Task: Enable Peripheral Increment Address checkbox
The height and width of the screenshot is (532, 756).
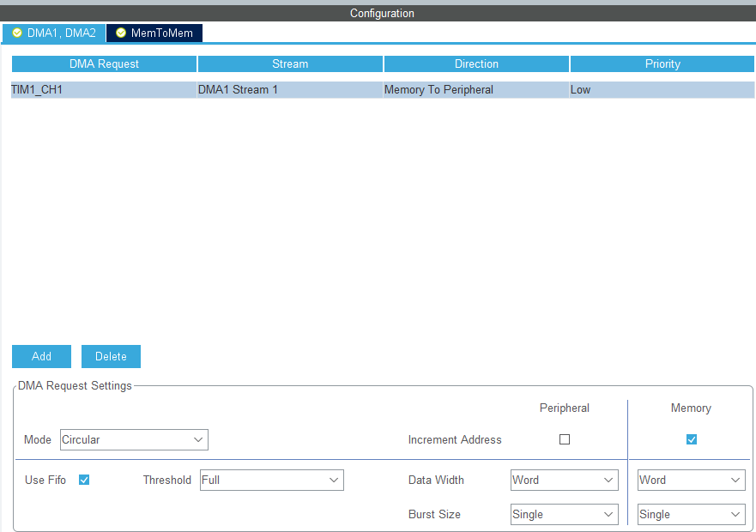Action: click(x=565, y=439)
